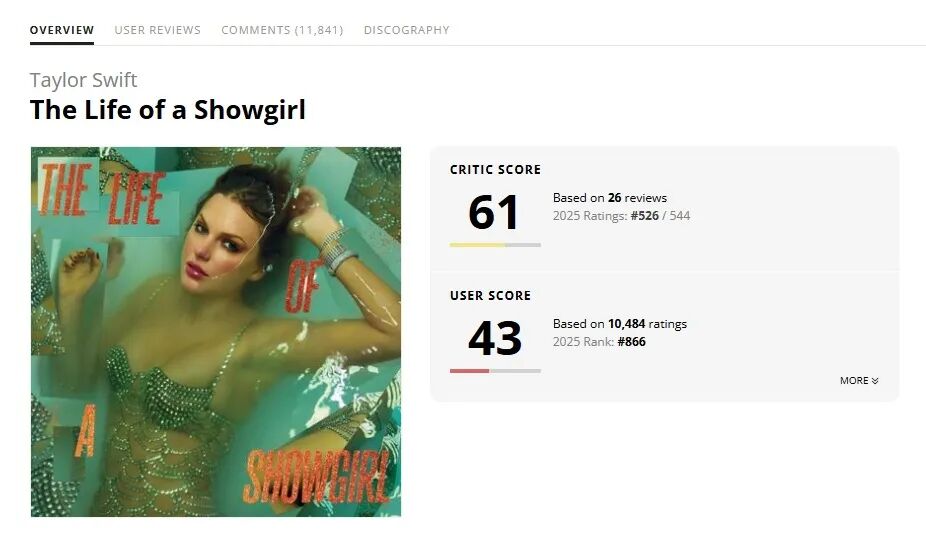Screen dimensions: 926x542
Task: Go to the Discography tab
Action: click(x=406, y=30)
